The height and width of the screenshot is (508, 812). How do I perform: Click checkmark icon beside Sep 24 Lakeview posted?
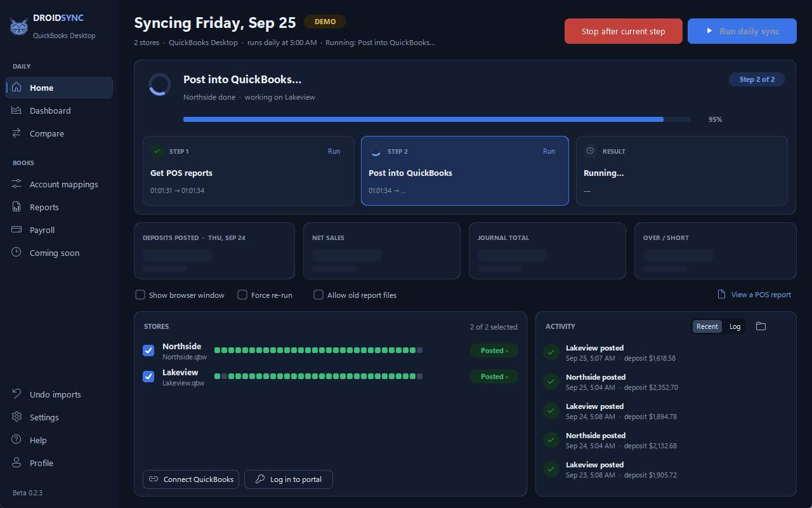coord(551,411)
